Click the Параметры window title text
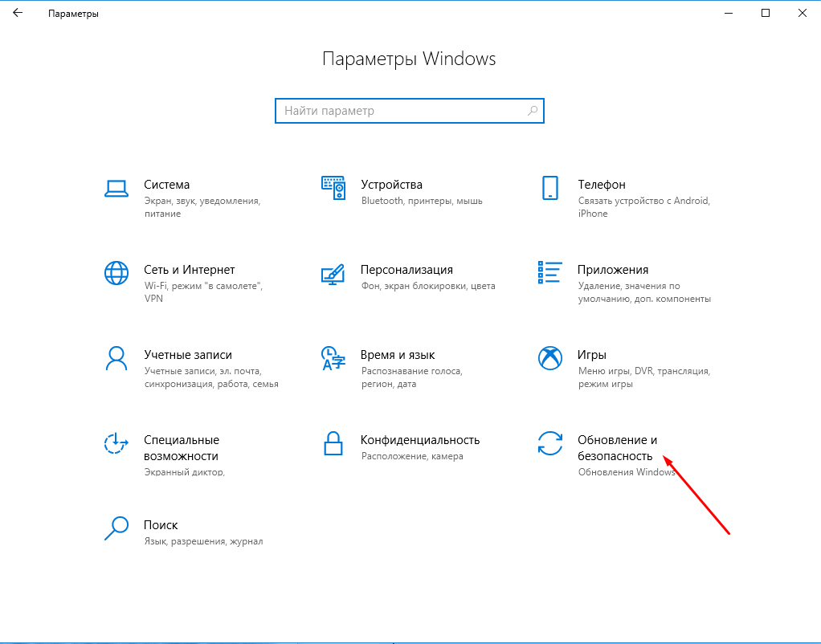The height and width of the screenshot is (644, 821). click(73, 14)
